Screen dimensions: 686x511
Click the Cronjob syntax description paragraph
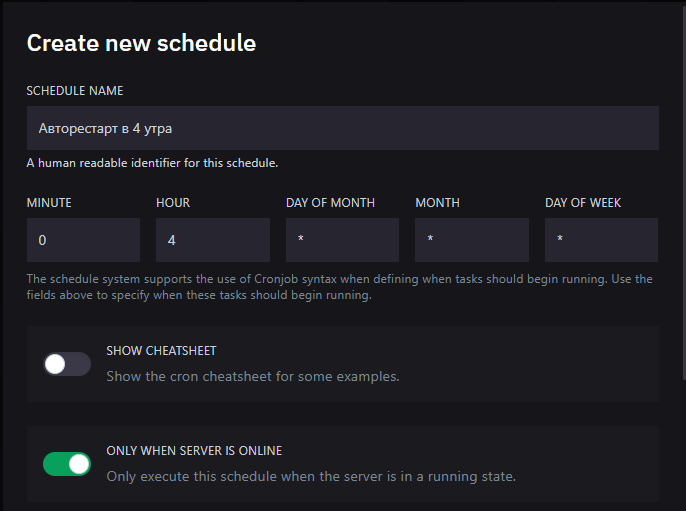340,287
